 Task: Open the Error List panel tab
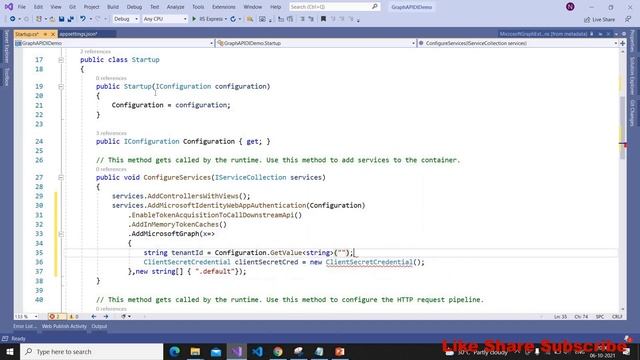24,326
